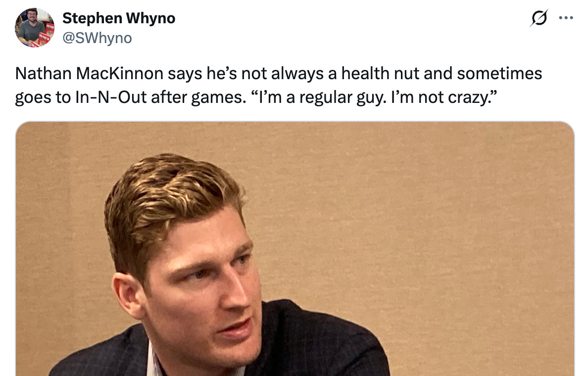Image resolution: width=588 pixels, height=376 pixels.
Task: Click the words "after games" in the tweet
Action: tap(196, 97)
